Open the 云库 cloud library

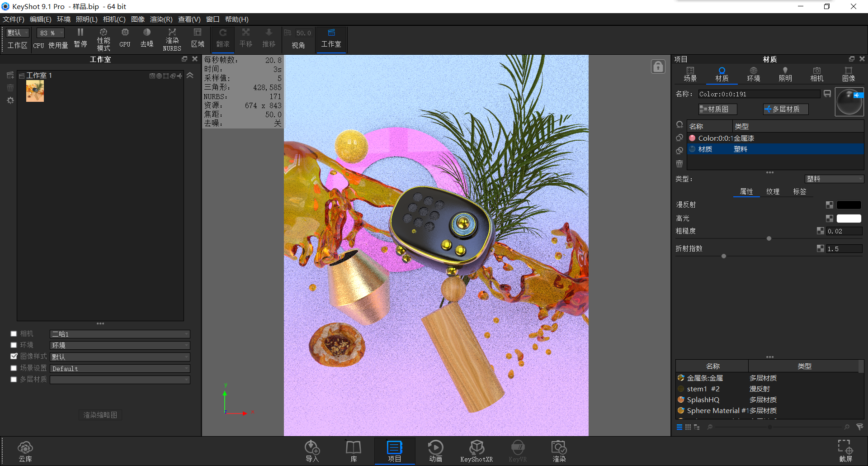tap(25, 450)
